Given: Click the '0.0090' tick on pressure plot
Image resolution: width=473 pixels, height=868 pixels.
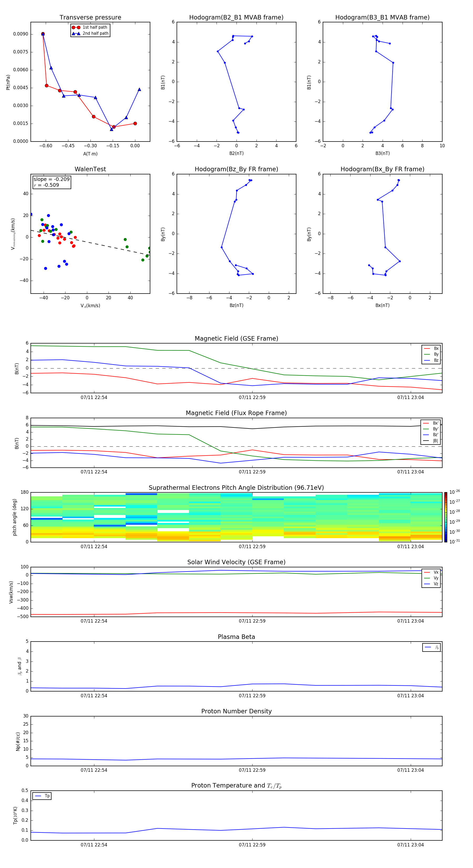Looking at the screenshot, I should pos(20,34).
